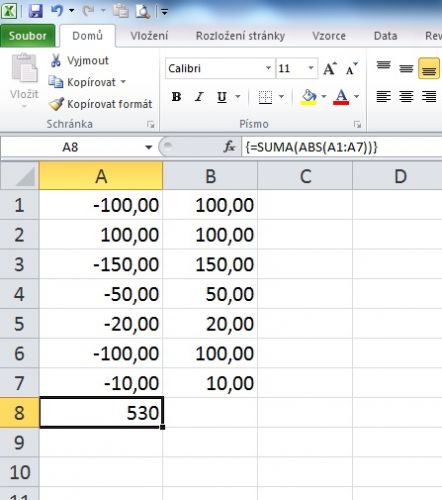Align cell text to the right

(x=429, y=97)
